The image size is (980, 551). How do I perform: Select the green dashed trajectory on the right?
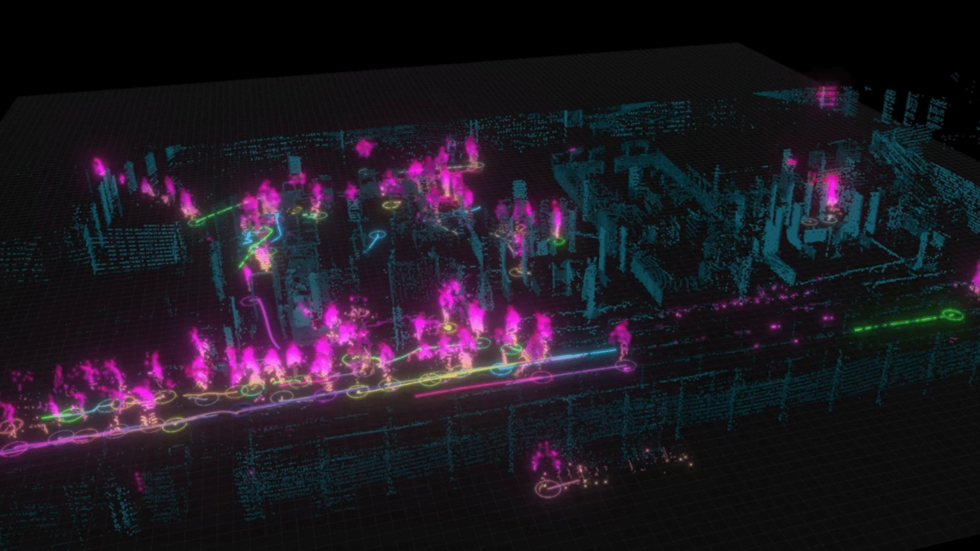[894, 323]
